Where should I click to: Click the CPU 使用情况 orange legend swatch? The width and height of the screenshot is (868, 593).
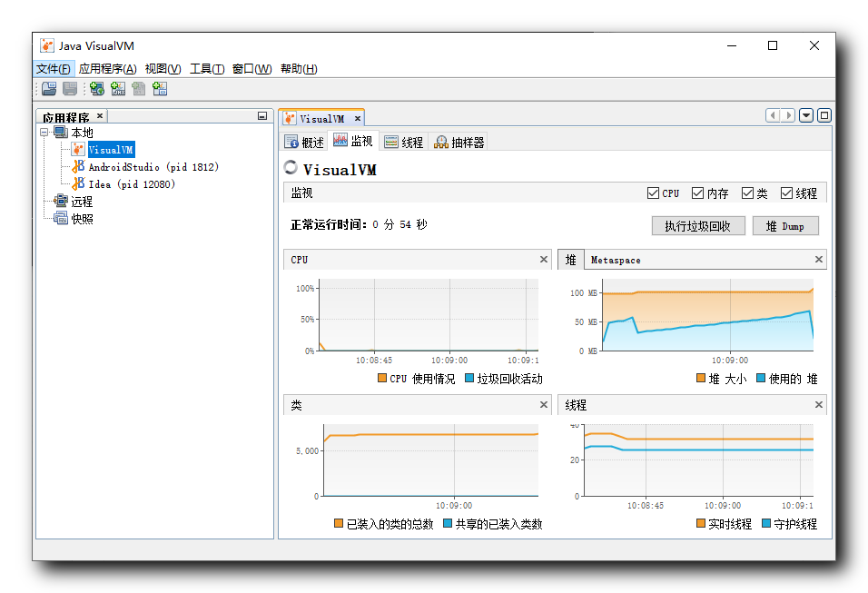point(382,378)
